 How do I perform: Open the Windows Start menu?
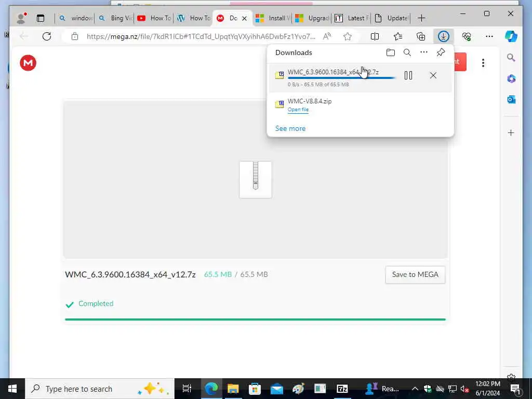point(12,389)
